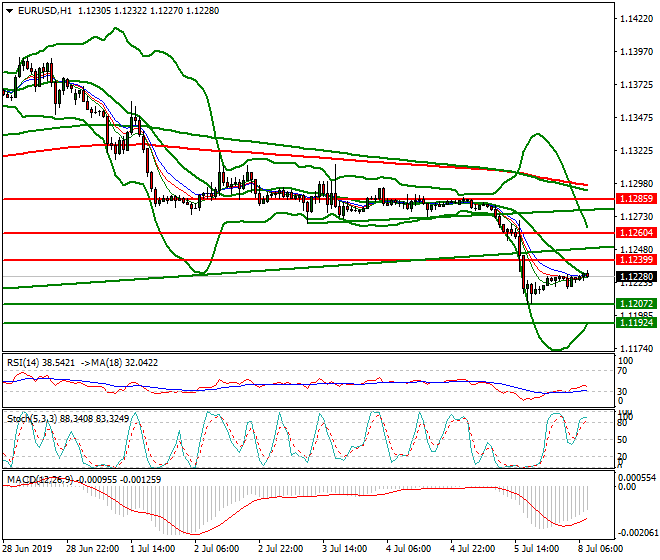Click the 5 Jul 14:00 time axis label

[x=537, y=549]
